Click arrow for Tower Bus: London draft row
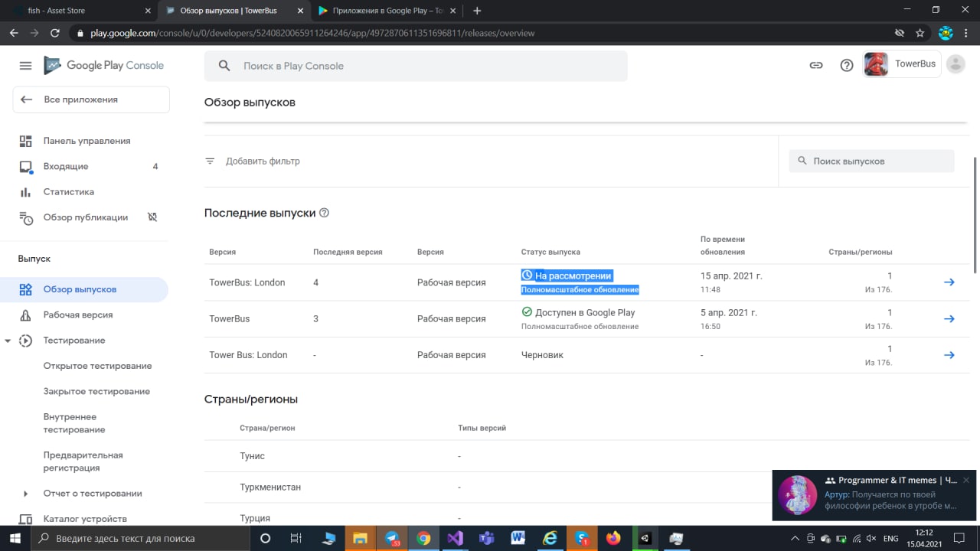The width and height of the screenshot is (980, 551). point(949,355)
